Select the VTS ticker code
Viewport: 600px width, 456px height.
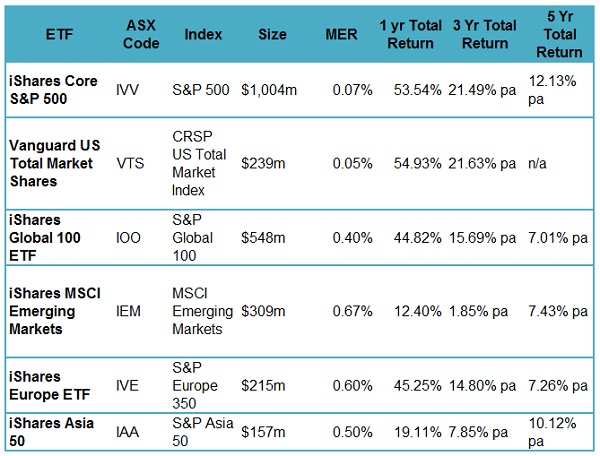(130, 163)
